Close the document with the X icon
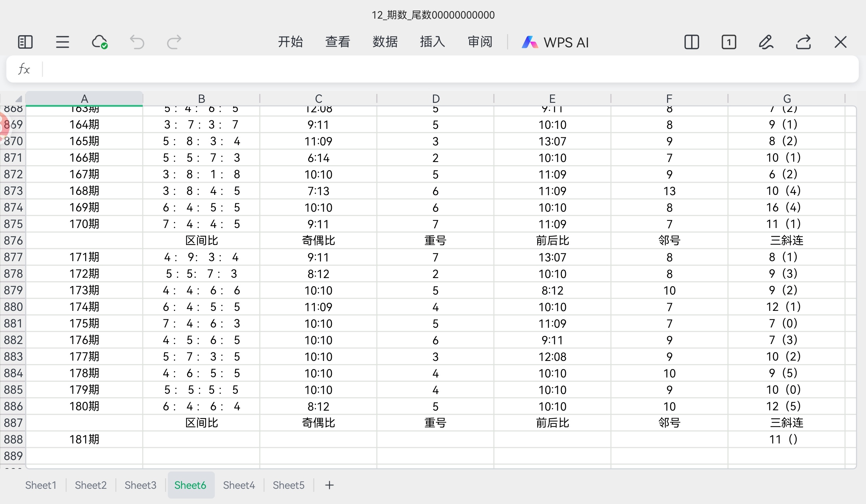This screenshot has height=504, width=866. pos(841,42)
